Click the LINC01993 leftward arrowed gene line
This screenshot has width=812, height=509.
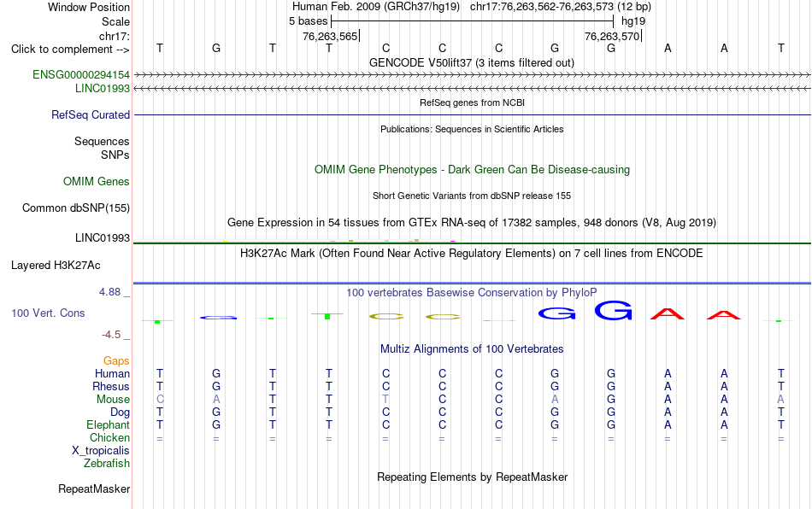472,89
